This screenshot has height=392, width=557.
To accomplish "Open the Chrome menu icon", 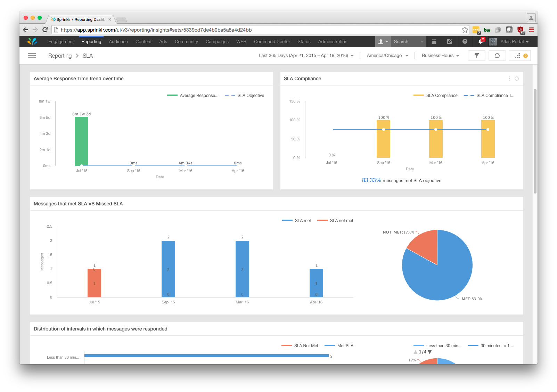I will pos(531,30).
